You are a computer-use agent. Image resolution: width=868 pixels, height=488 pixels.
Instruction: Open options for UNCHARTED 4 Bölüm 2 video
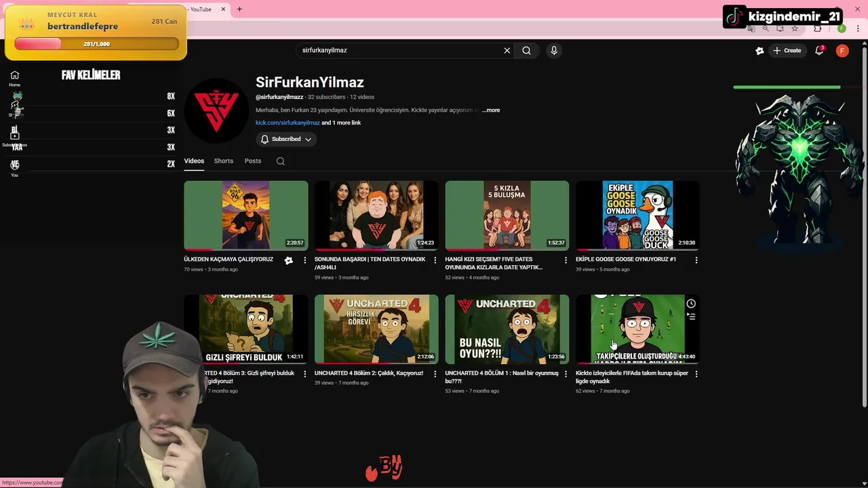click(435, 374)
